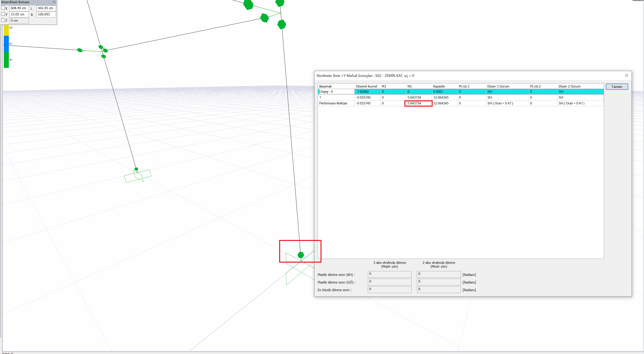Click the blue KH legend swatch
Viewport: 644px width, 354px height.
tap(6, 44)
